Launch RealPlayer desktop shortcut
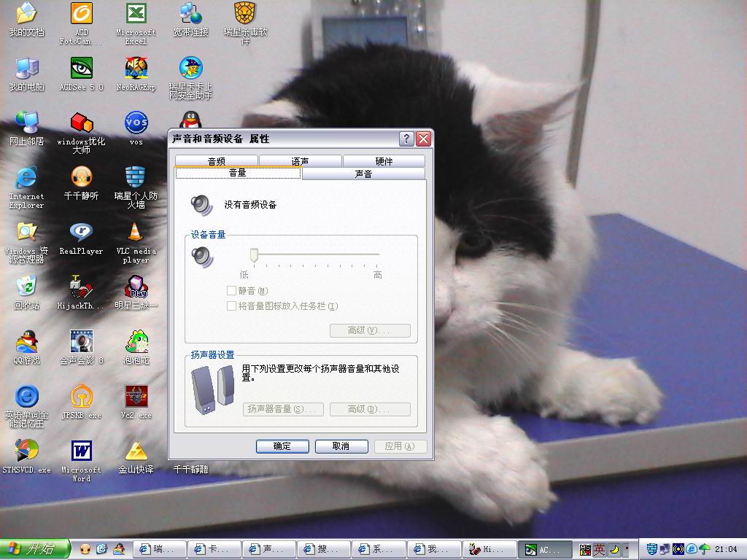The width and height of the screenshot is (747, 560). point(82,238)
